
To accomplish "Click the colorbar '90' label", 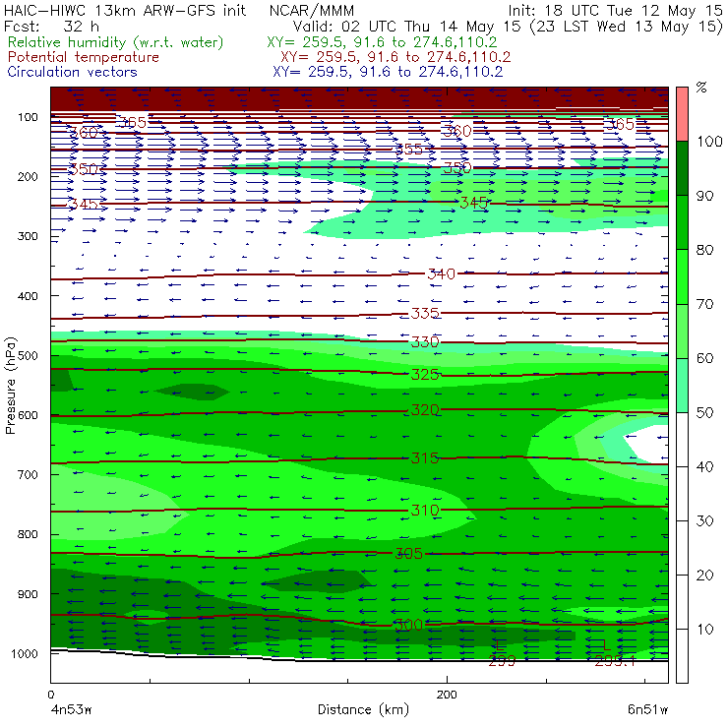I will [704, 196].
